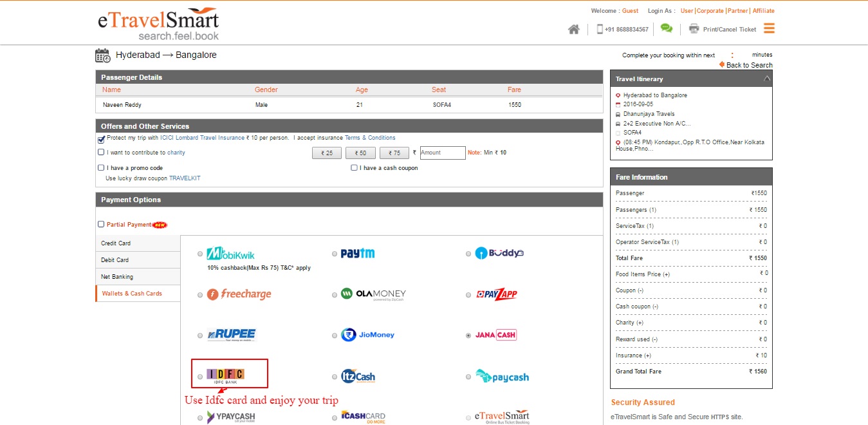This screenshot has height=425, width=868.
Task: Select the Freecharge radio button
Action: [x=201, y=295]
